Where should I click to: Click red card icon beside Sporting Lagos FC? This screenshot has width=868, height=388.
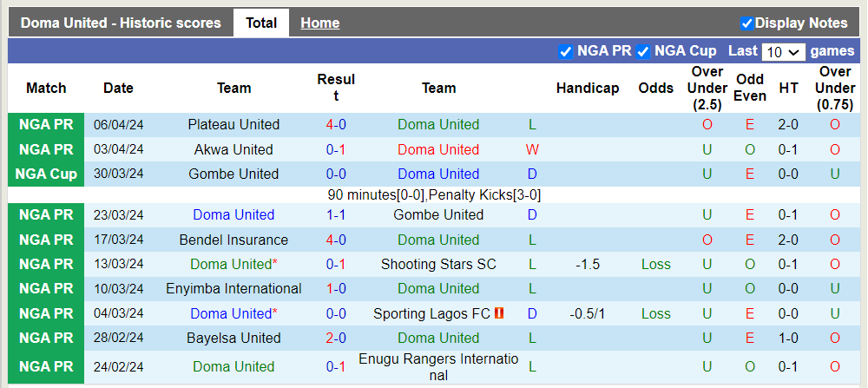coord(499,313)
